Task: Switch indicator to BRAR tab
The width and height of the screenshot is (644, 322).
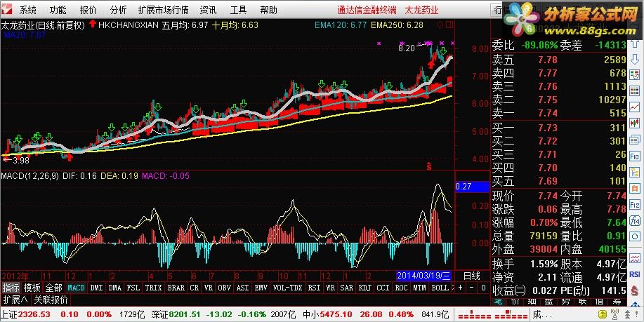Action: [x=176, y=288]
